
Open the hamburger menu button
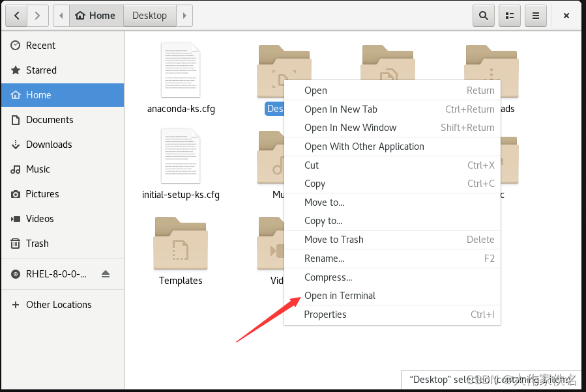click(x=536, y=16)
